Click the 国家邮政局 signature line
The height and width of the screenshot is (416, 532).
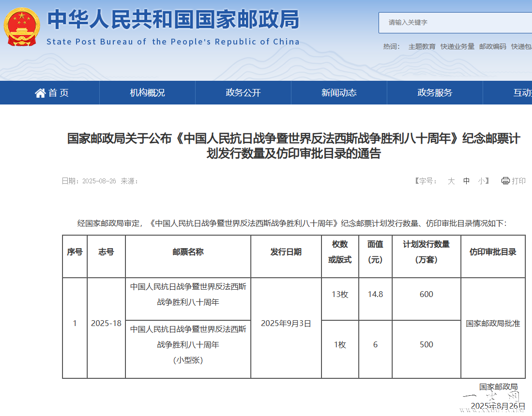(499, 387)
